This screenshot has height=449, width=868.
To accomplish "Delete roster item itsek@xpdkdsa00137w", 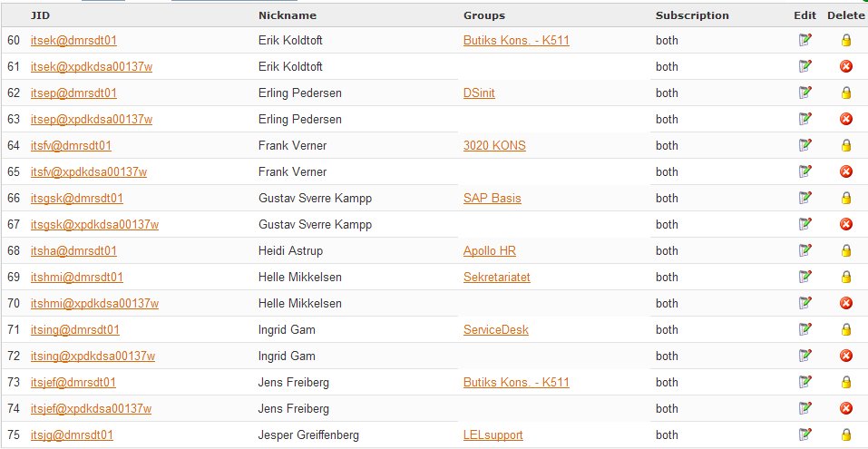I will pos(846,66).
